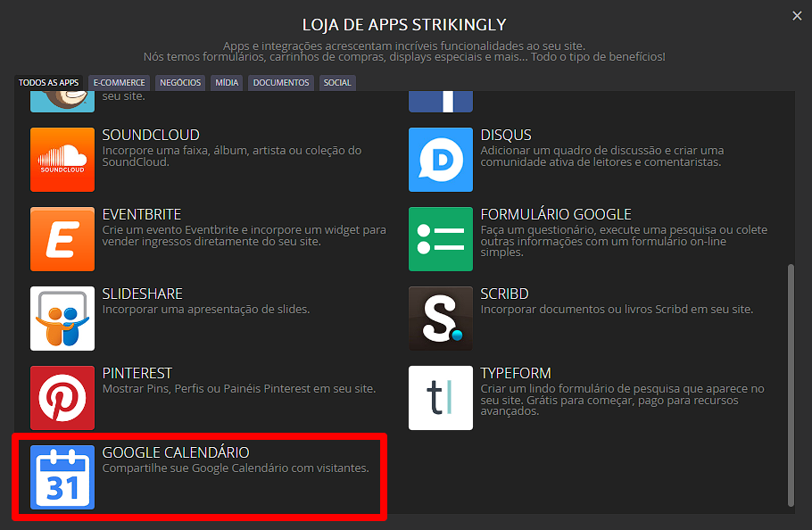812x530 pixels.
Task: Click the SCRIBD title
Action: (x=504, y=294)
